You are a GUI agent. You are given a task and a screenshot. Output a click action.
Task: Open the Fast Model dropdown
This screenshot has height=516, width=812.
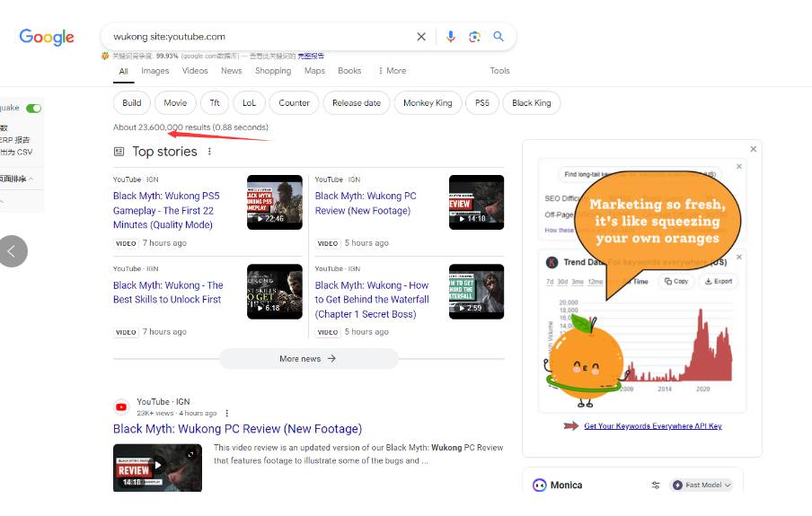coord(702,485)
